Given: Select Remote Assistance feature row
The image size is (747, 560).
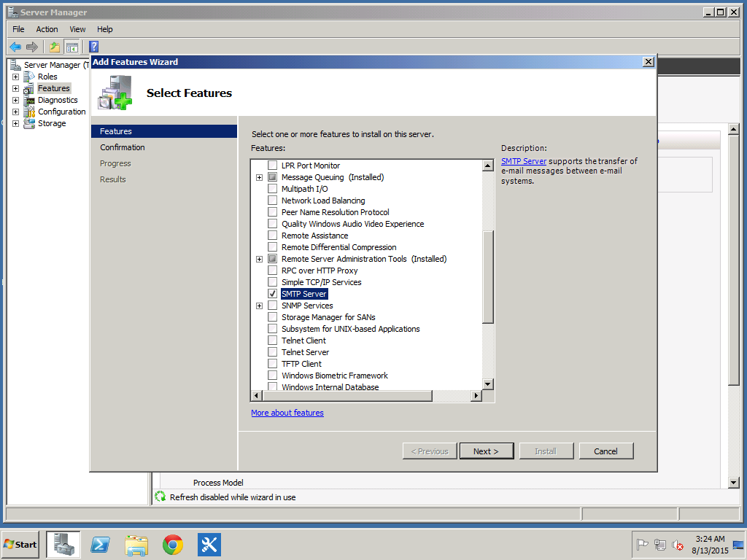Looking at the screenshot, I should (315, 236).
